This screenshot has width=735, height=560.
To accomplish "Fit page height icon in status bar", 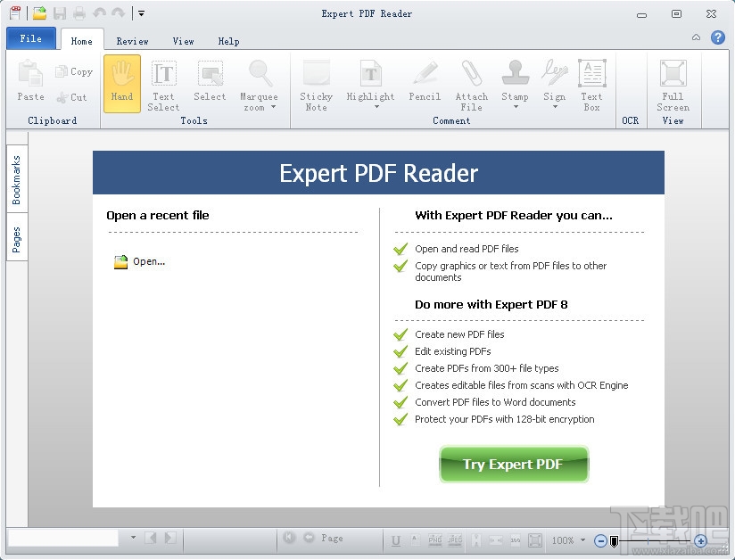I will coord(475,540).
